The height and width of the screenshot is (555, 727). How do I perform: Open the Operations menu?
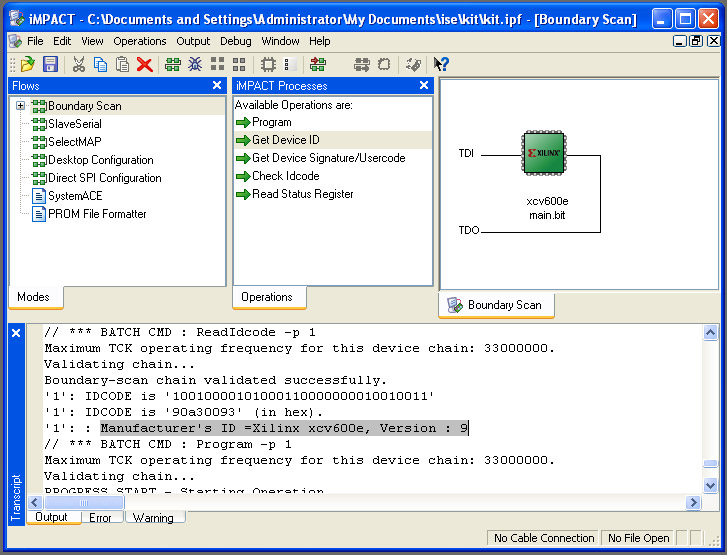click(140, 41)
